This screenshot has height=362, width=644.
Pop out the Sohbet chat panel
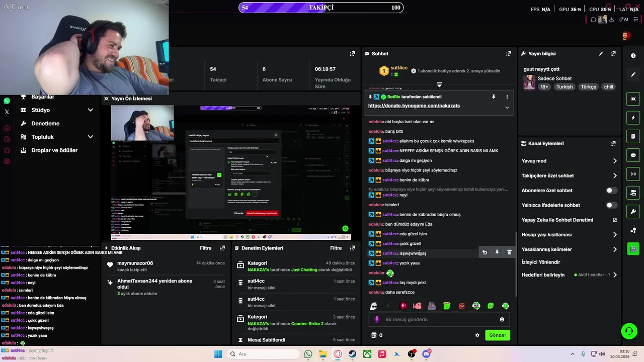pyautogui.click(x=509, y=53)
